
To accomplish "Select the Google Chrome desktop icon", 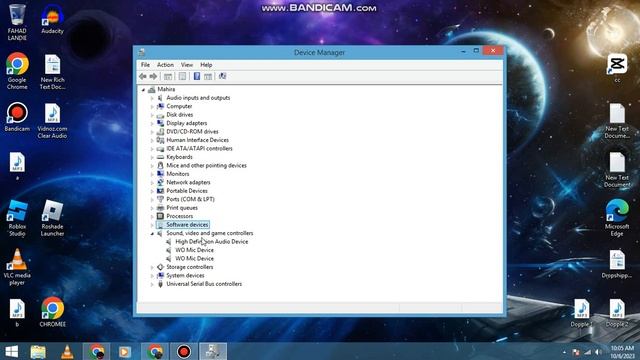I will (x=17, y=71).
